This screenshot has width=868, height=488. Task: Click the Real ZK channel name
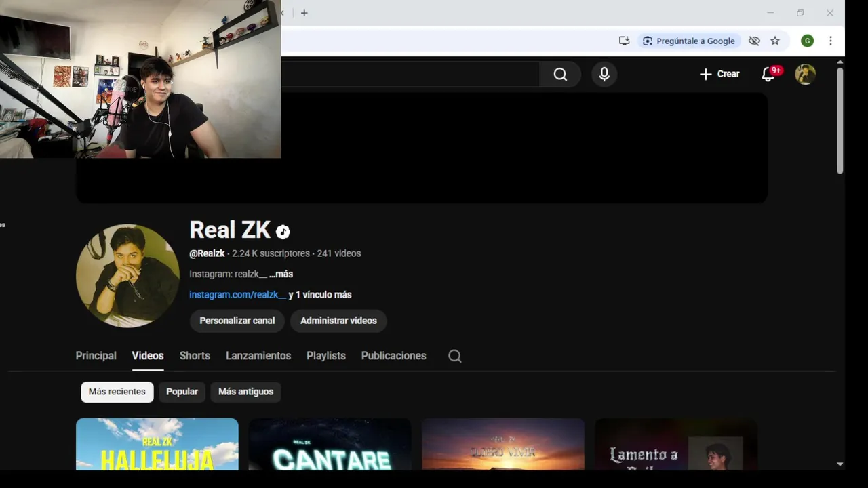(x=230, y=230)
